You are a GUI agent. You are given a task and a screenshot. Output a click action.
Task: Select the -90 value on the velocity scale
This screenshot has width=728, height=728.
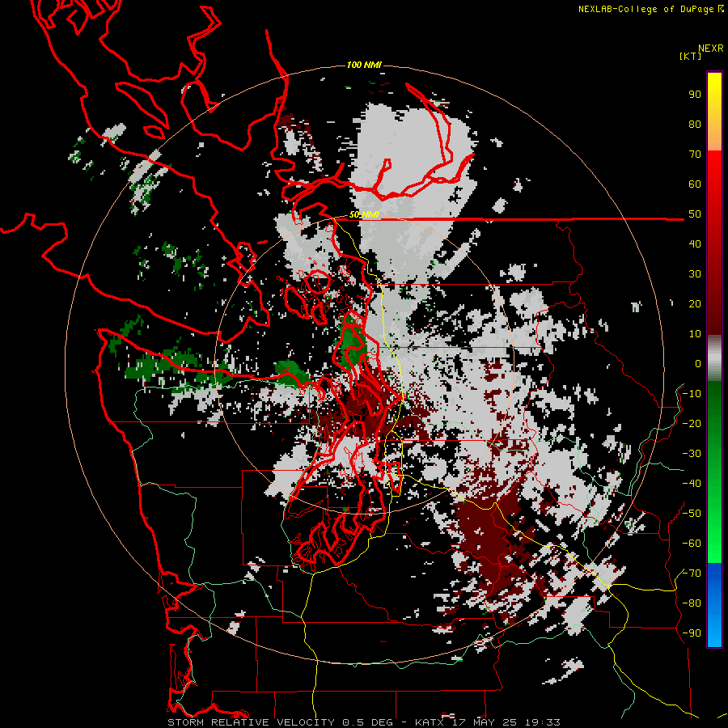click(x=692, y=633)
